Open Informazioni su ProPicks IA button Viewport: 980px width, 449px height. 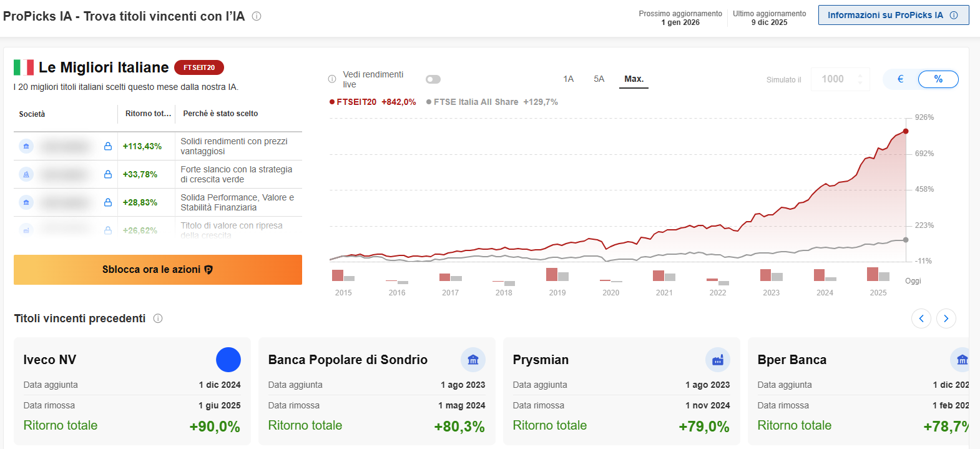tap(893, 15)
